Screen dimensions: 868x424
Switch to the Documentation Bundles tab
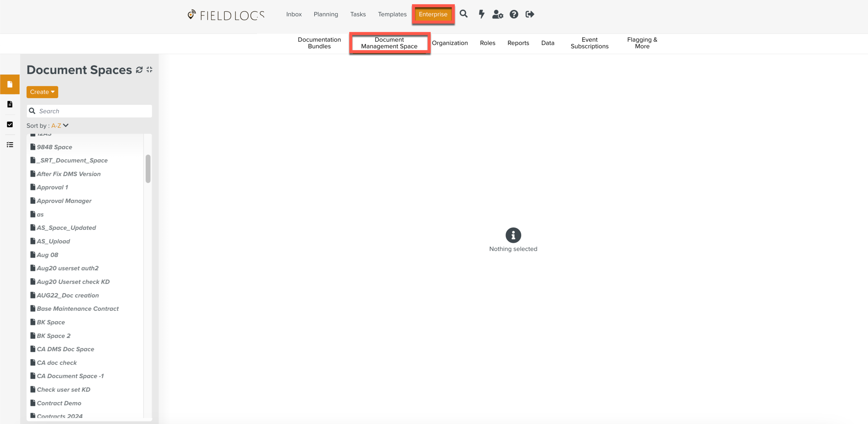319,43
